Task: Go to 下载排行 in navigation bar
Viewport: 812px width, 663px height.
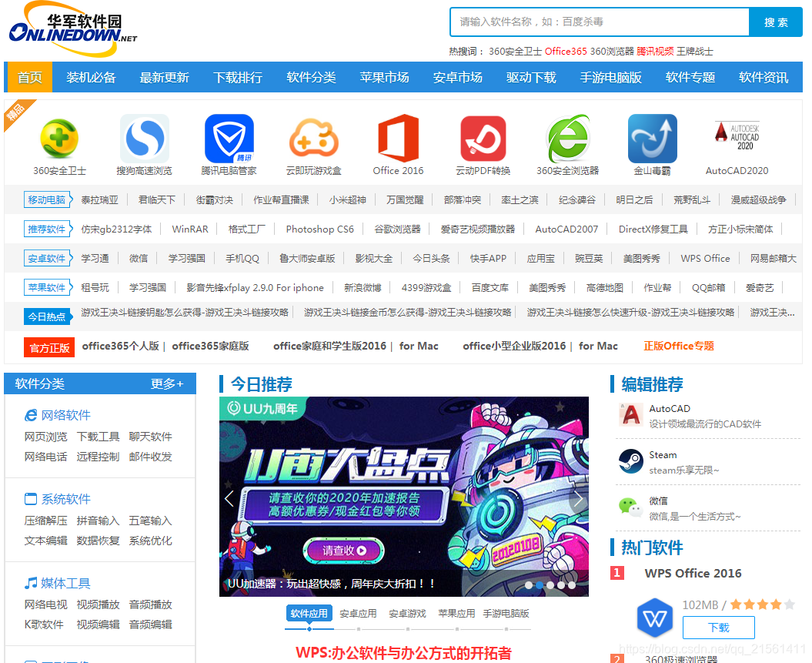Action: [238, 77]
